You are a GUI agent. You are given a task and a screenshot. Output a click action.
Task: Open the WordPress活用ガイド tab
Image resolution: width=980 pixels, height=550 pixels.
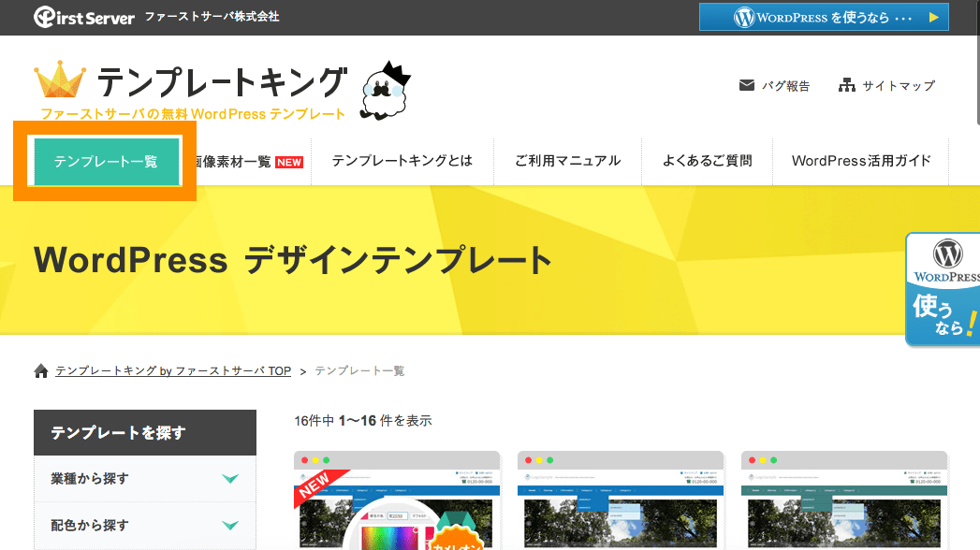coord(860,161)
